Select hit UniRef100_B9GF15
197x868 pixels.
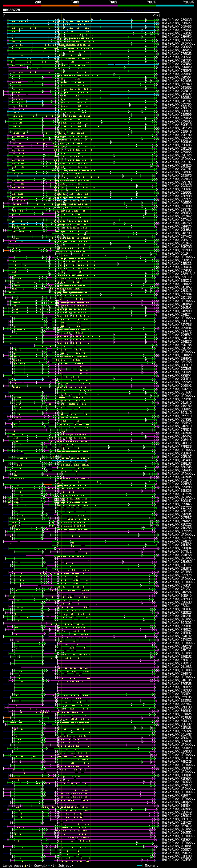click(x=177, y=125)
